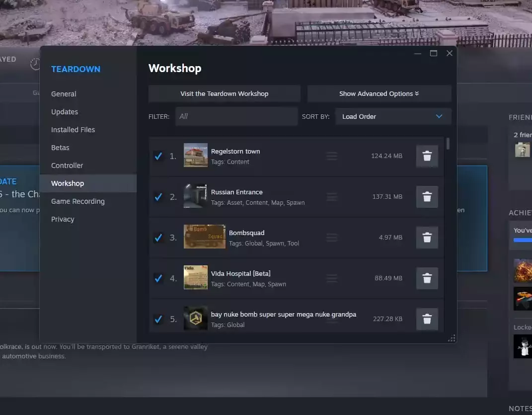Viewport: 532px width, 415px height.
Task: Click the clock icon in Steam library window
Action: pos(35,64)
